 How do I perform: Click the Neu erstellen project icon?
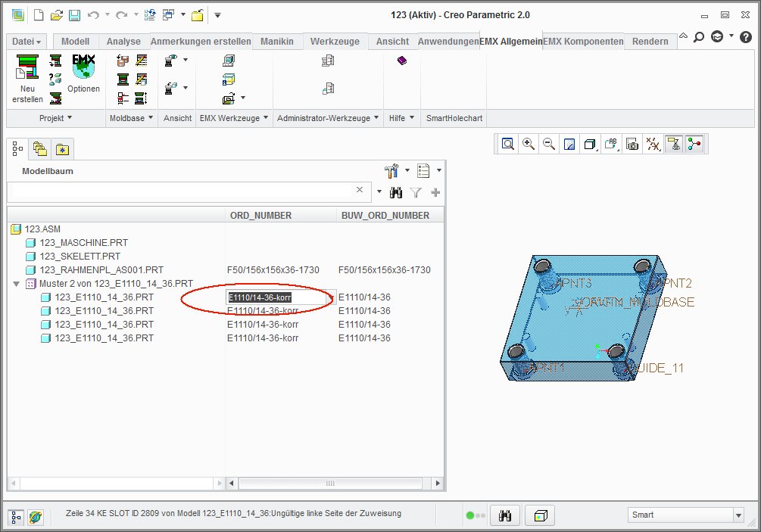[x=27, y=67]
